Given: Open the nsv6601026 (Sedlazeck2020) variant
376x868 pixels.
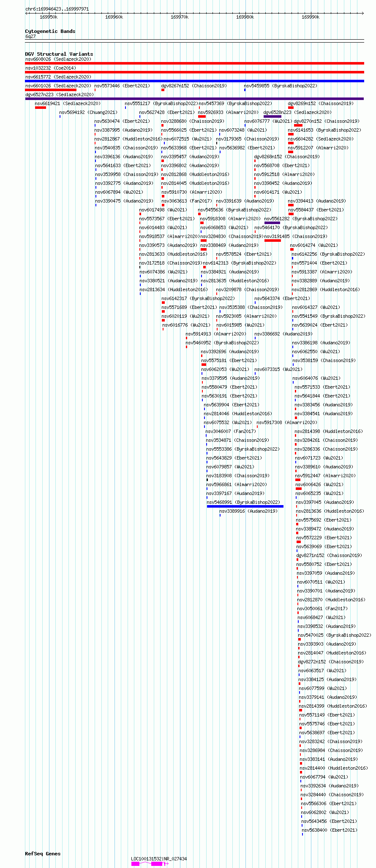Looking at the screenshot, I should [58, 86].
